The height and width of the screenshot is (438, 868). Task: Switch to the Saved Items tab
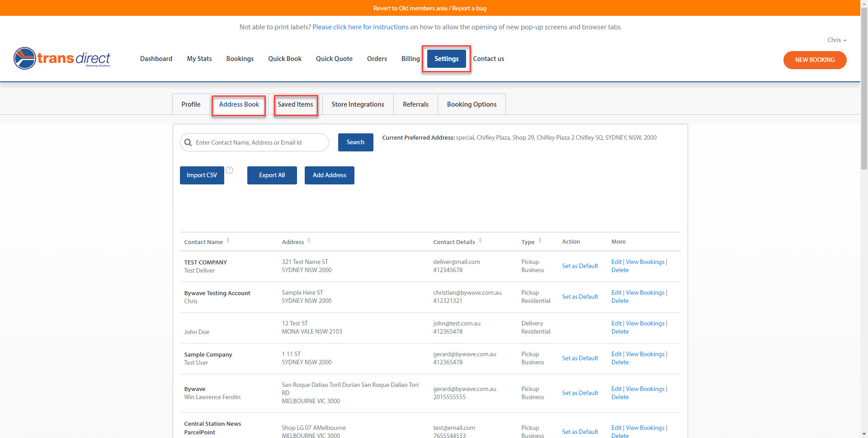(296, 104)
